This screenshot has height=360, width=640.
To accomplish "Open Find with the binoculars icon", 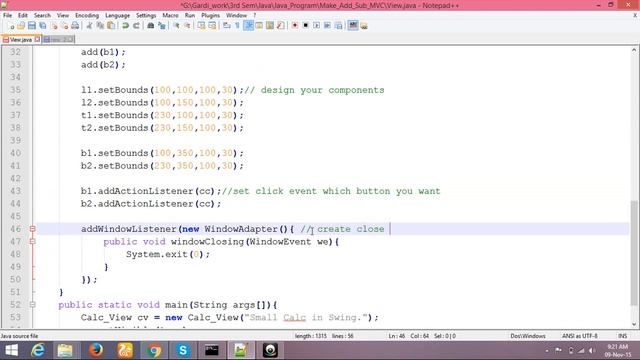I will pos(151,26).
